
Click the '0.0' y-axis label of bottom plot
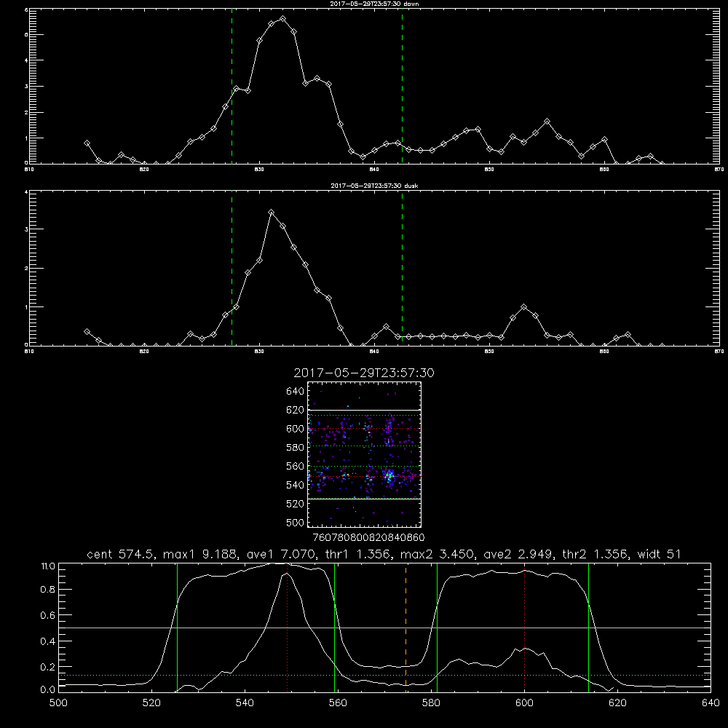pyautogui.click(x=48, y=690)
